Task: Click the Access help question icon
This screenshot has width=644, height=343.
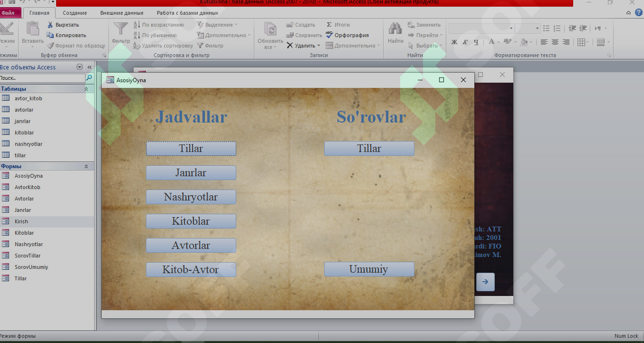Action: tap(638, 13)
